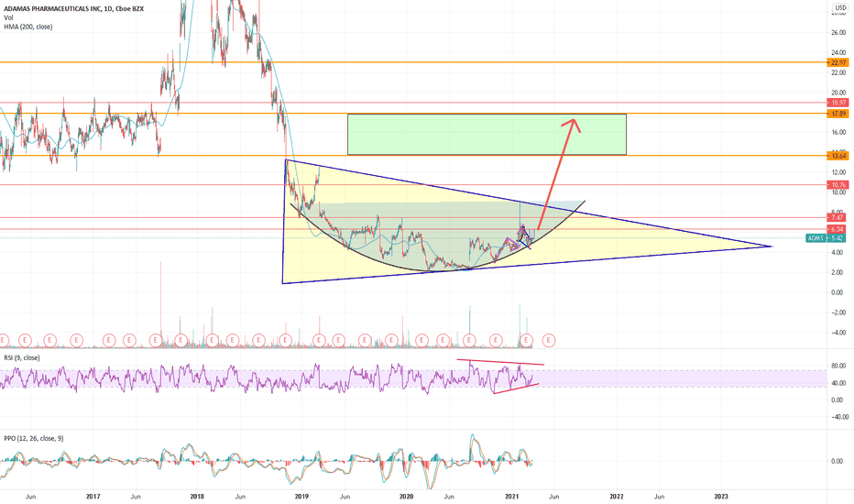Open the HMA (200, close) indicator legend

click(x=28, y=27)
